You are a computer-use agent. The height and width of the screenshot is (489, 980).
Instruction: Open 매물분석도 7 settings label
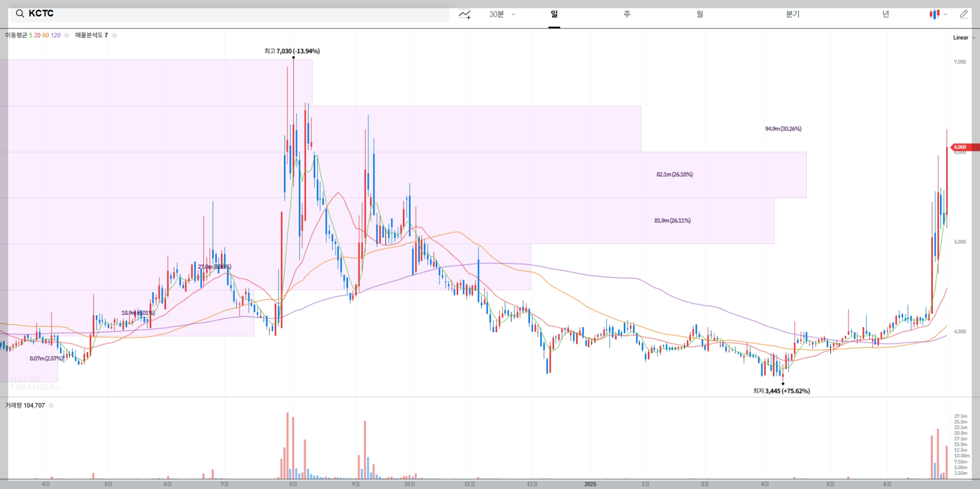pyautogui.click(x=92, y=35)
